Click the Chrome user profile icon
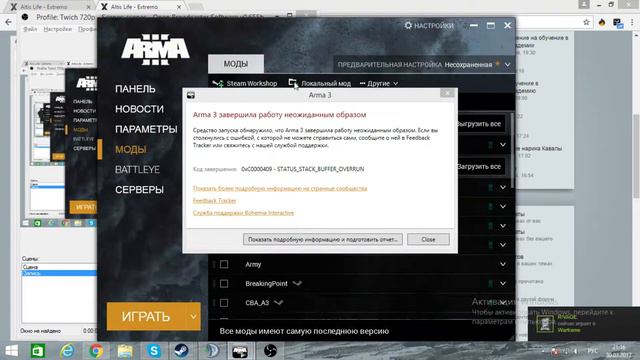The height and width of the screenshot is (360, 640). [x=584, y=4]
